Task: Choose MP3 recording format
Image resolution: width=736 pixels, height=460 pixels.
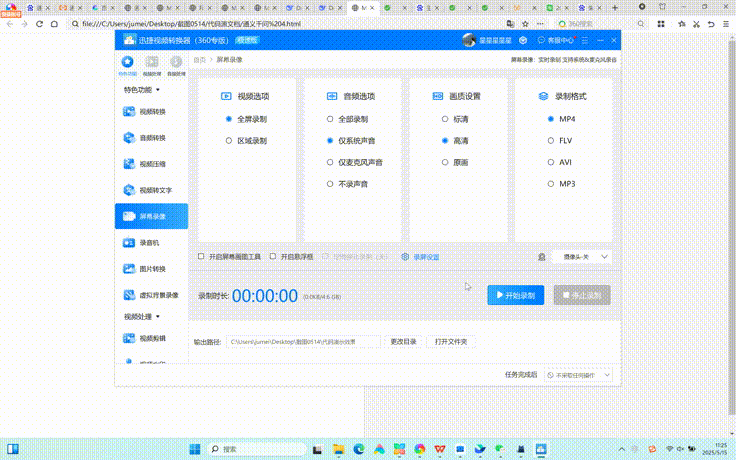Action: coord(561,184)
